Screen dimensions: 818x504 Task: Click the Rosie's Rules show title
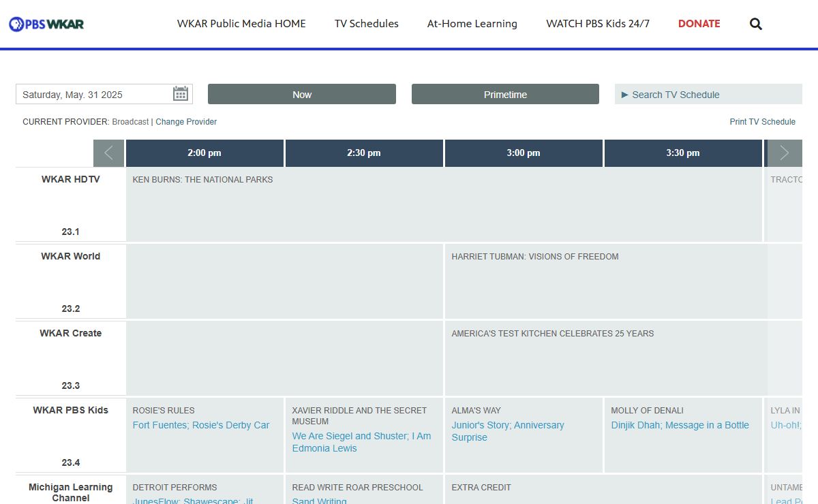tap(164, 411)
